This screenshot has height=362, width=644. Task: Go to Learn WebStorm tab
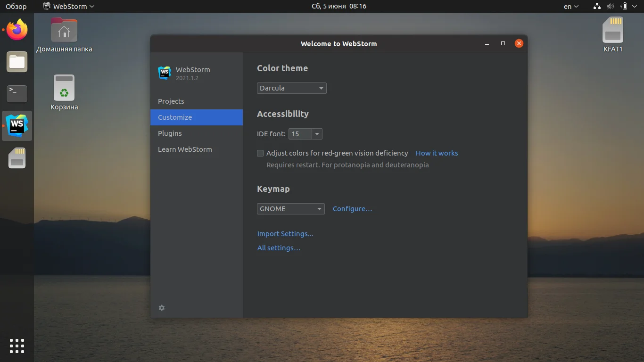(197, 149)
